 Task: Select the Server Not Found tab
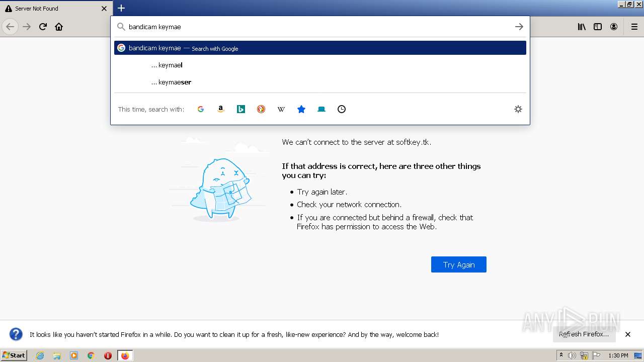coord(56,9)
